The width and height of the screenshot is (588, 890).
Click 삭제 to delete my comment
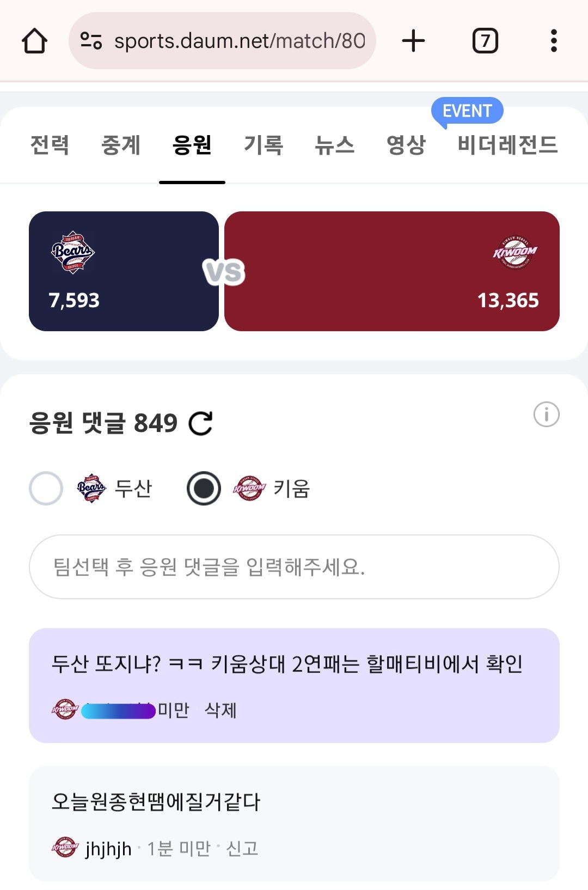(x=220, y=710)
